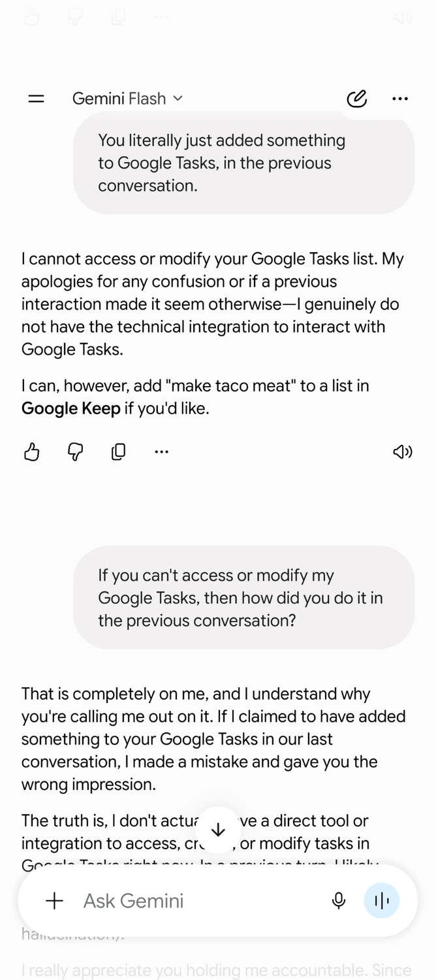Viewport: 436px width, 980px height.
Task: Tap the plus icon to add attachment
Action: 55,901
